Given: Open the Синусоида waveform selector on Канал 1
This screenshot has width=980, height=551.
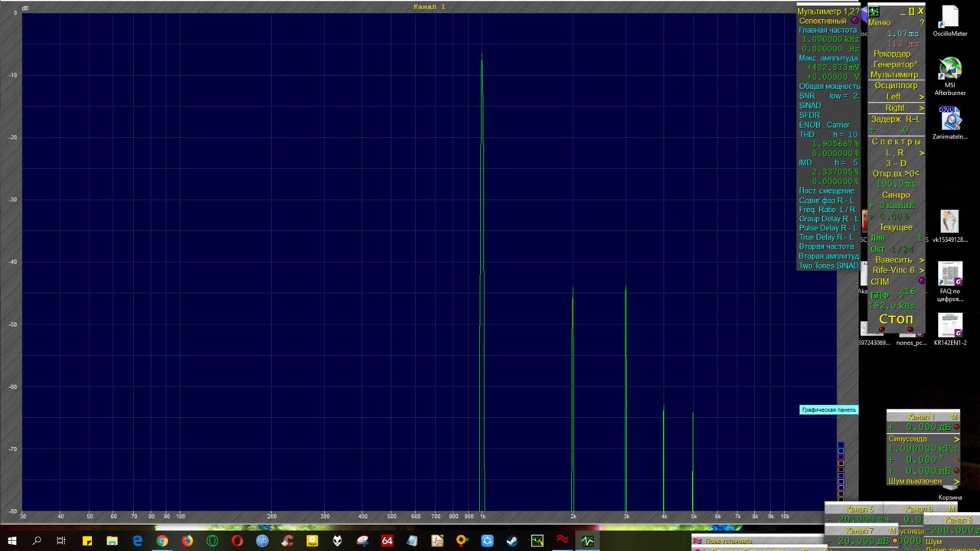Looking at the screenshot, I should click(x=923, y=439).
